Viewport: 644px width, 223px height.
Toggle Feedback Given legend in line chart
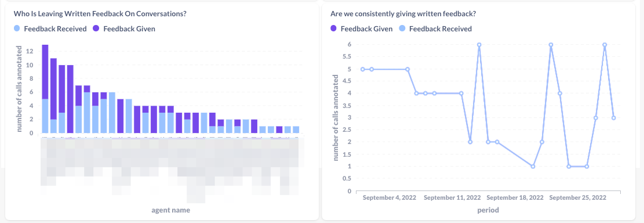point(362,29)
